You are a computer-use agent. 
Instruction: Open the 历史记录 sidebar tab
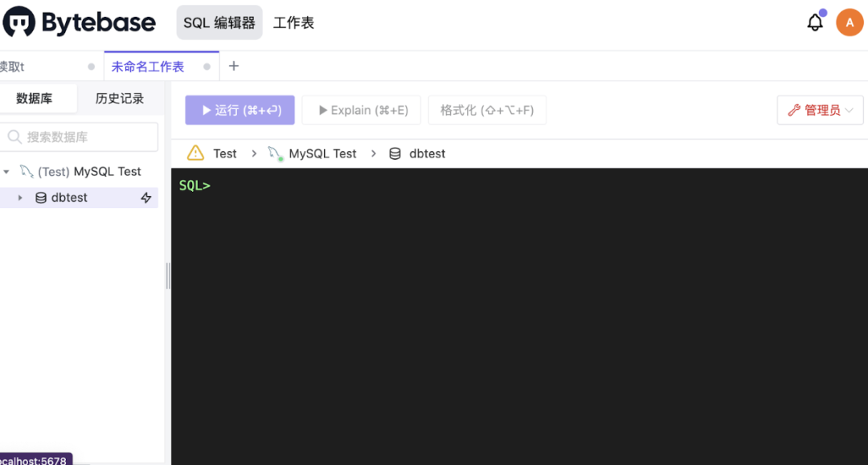pyautogui.click(x=120, y=99)
